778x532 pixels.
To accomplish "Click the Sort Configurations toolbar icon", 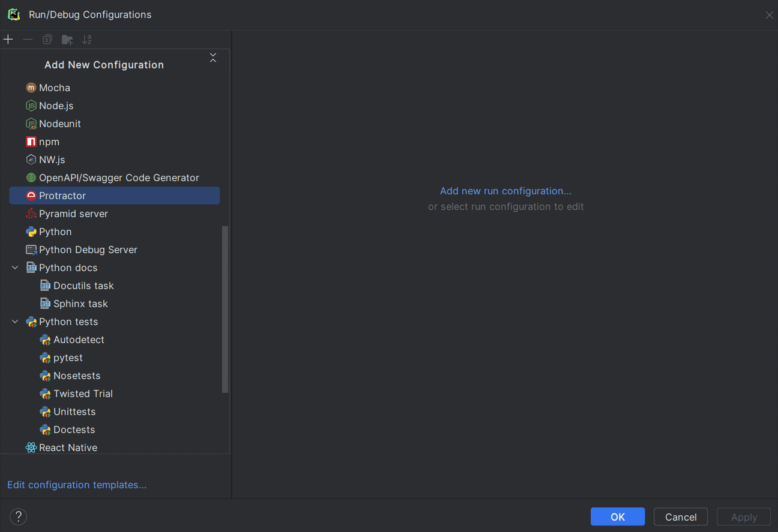I will point(87,40).
